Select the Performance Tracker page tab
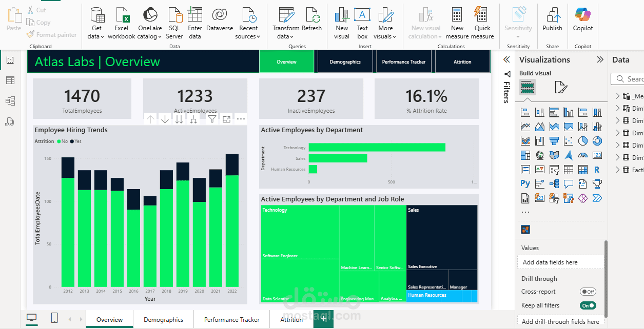Viewport: 644px width, 329px height. click(231, 319)
